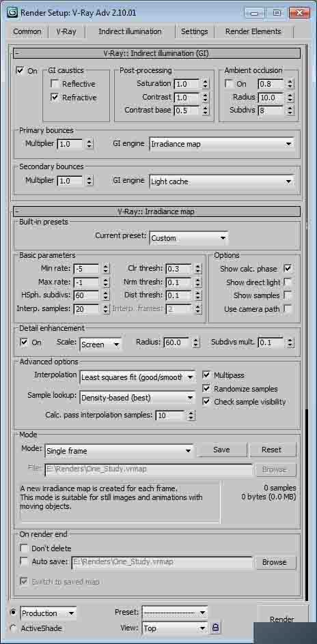This screenshot has height=644, width=317.
Task: Click the HSph. subdivs input field
Action: click(87, 295)
